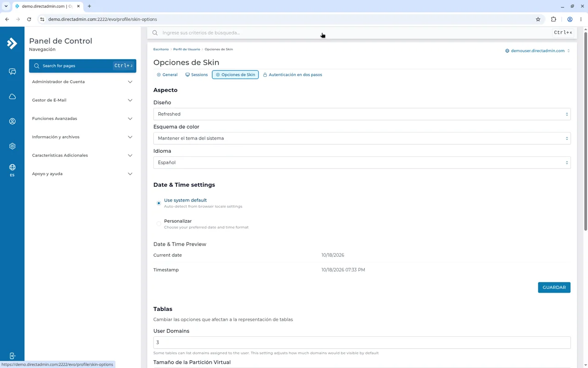Click the page vertical scrollbar
Image resolution: width=588 pixels, height=368 pixels.
point(586,131)
